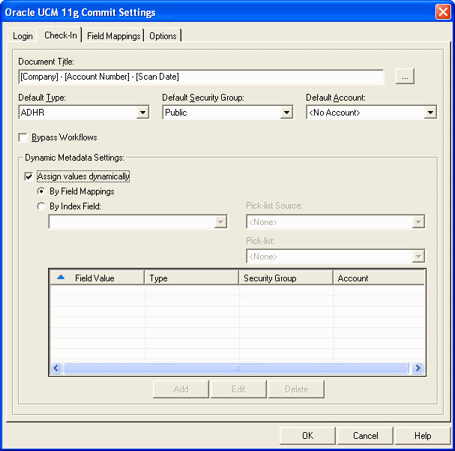Choose the By Index Field option
The width and height of the screenshot is (455, 451).
click(x=41, y=206)
